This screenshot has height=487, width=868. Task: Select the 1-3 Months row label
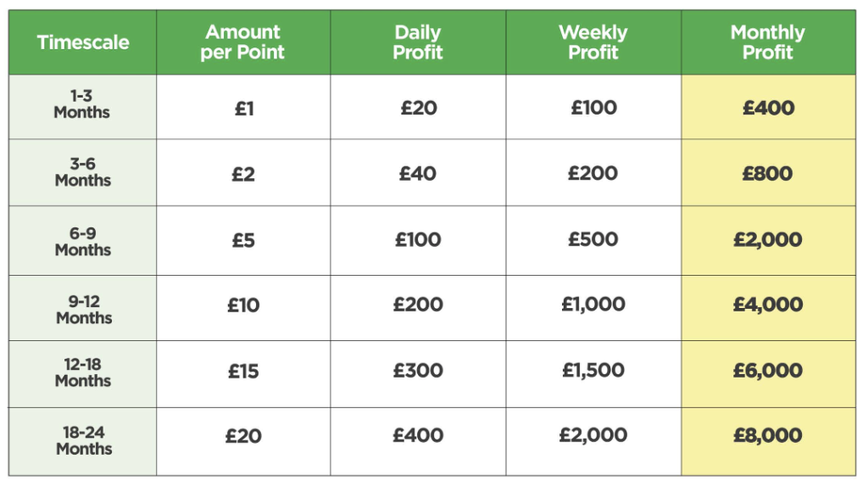[82, 105]
